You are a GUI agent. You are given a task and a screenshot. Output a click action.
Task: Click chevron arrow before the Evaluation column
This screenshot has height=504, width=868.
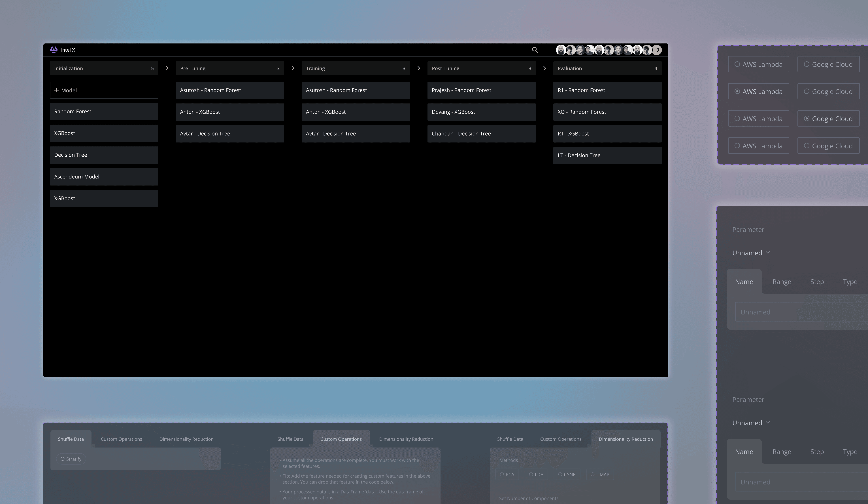pyautogui.click(x=544, y=68)
